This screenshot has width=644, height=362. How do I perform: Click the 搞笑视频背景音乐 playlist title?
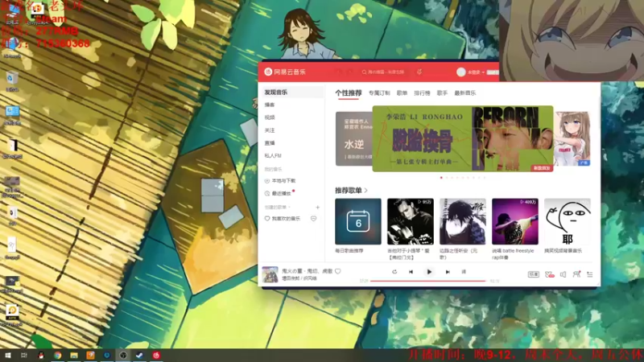[x=563, y=251]
